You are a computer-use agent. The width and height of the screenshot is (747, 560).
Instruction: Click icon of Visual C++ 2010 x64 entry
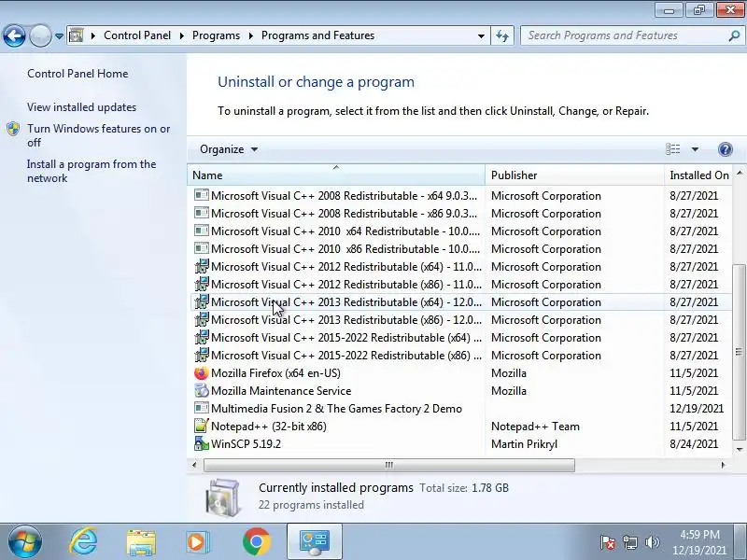tap(201, 231)
